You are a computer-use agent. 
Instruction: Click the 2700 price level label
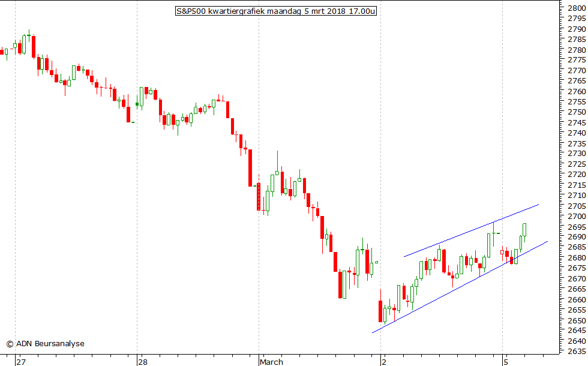(x=577, y=216)
